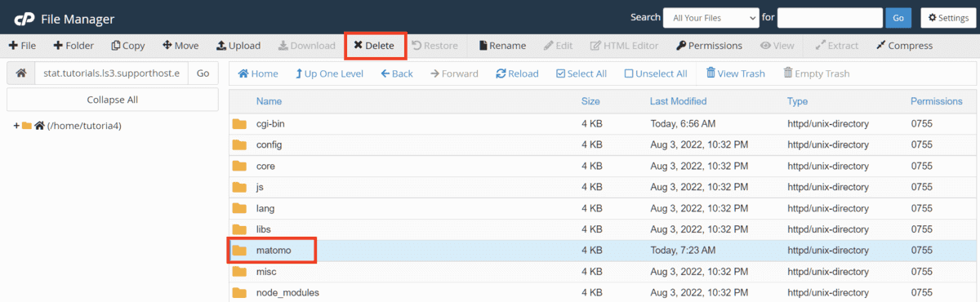Go Up One Level

tap(329, 73)
